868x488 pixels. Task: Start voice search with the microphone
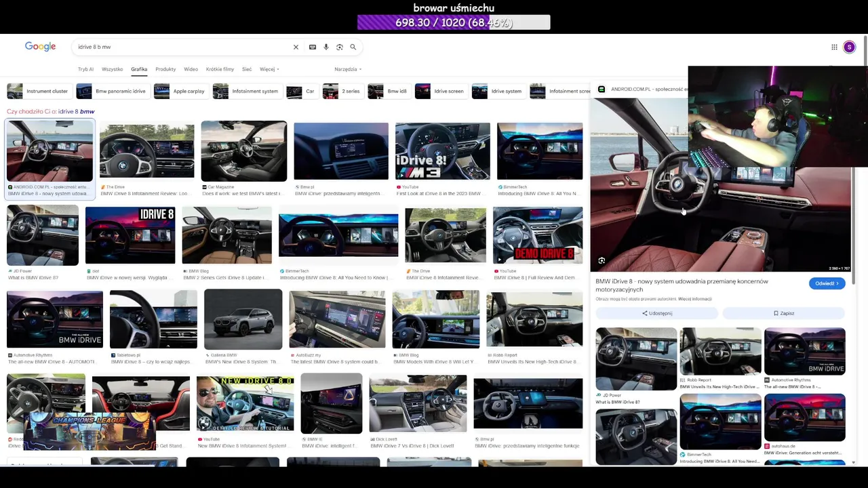pyautogui.click(x=326, y=47)
